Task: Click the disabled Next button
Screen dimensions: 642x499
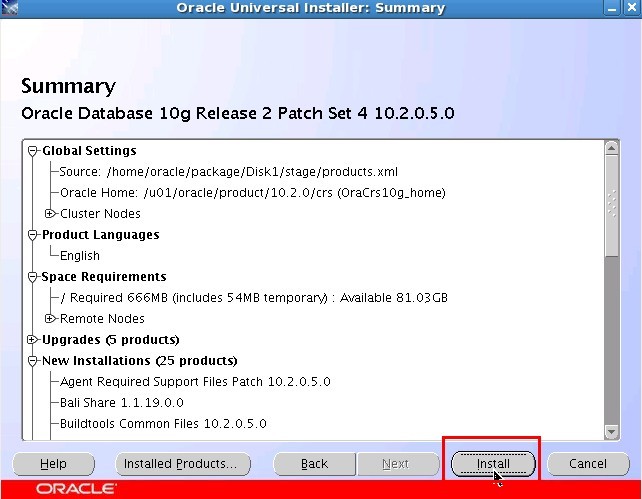Action: coord(398,464)
